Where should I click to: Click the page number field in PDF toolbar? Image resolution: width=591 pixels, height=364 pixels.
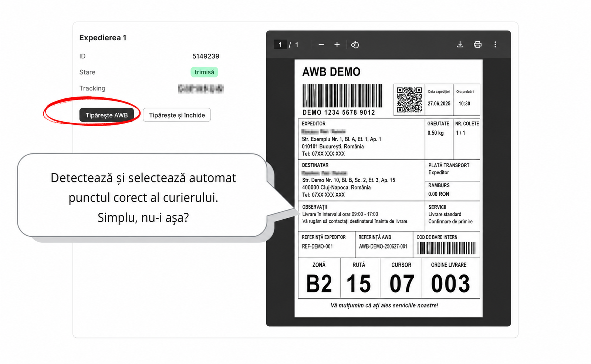[x=280, y=45]
